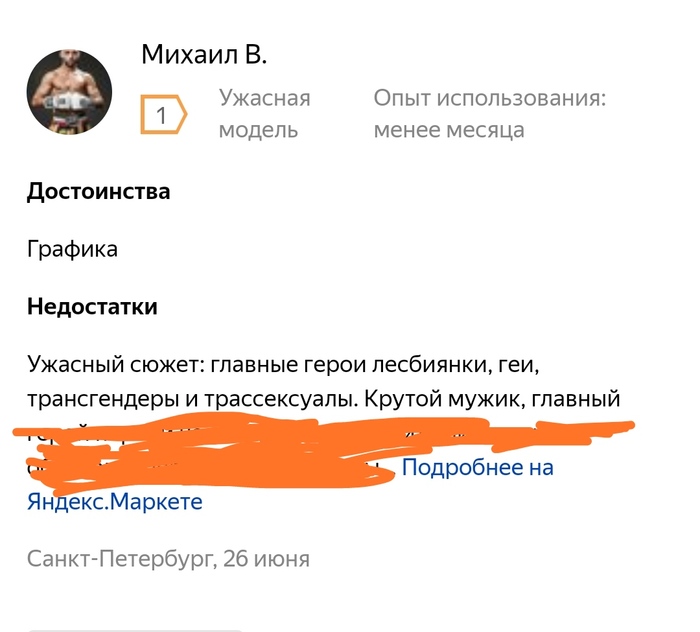Open the "Подробнее на" link
Viewport: 700px width, 632px height.
pyautogui.click(x=477, y=467)
